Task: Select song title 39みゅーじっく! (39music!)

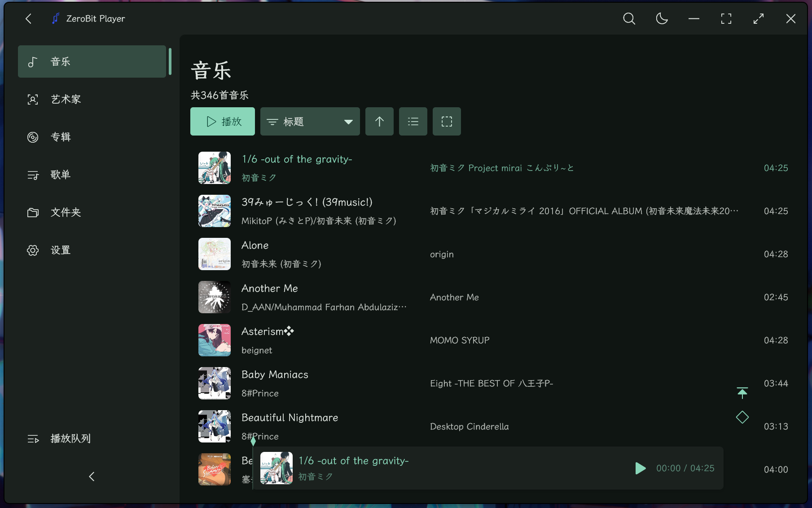Action: click(x=307, y=202)
